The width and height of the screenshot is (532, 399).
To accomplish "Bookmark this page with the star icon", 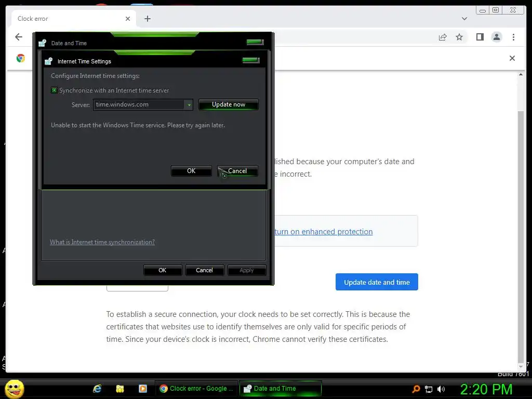I will point(459,37).
